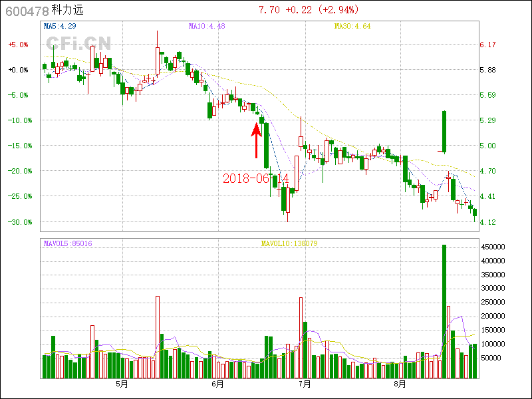Click the MA5:4.29 indicator label
Viewport: 532px width, 399px height.
[x=60, y=26]
